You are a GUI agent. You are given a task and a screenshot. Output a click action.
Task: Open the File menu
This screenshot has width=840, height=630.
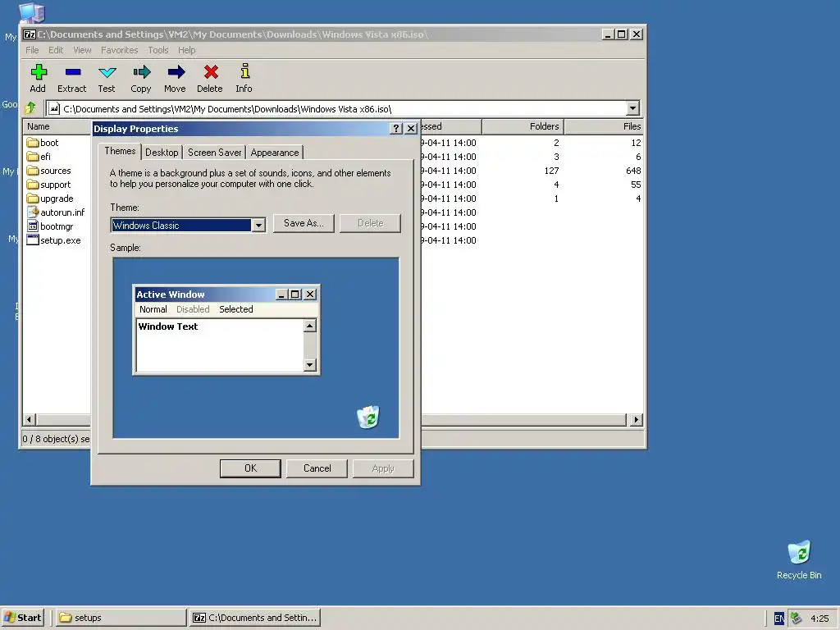(32, 50)
